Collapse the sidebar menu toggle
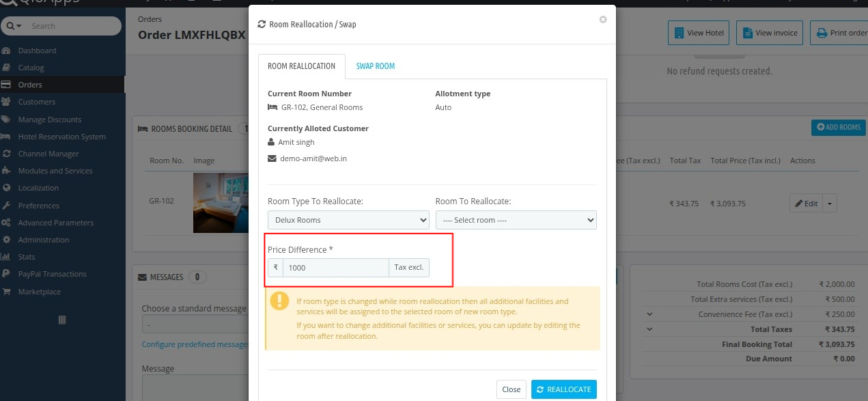The height and width of the screenshot is (401, 868). tap(62, 320)
